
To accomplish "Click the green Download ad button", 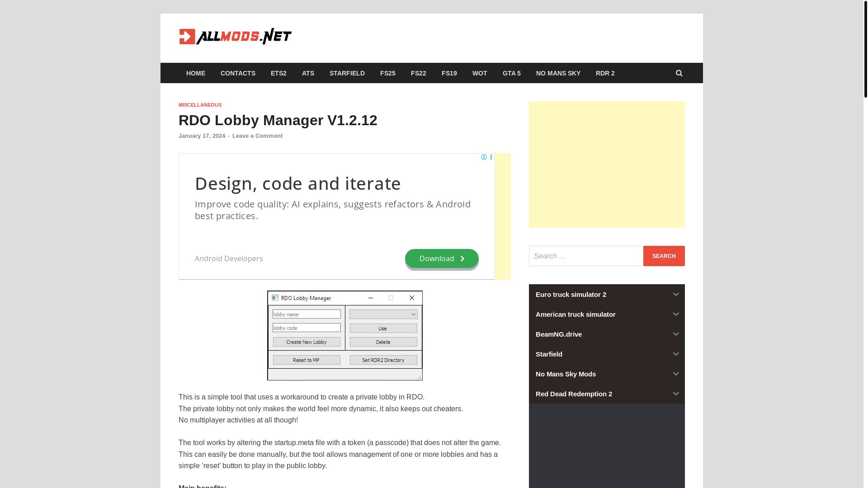I will tap(442, 258).
